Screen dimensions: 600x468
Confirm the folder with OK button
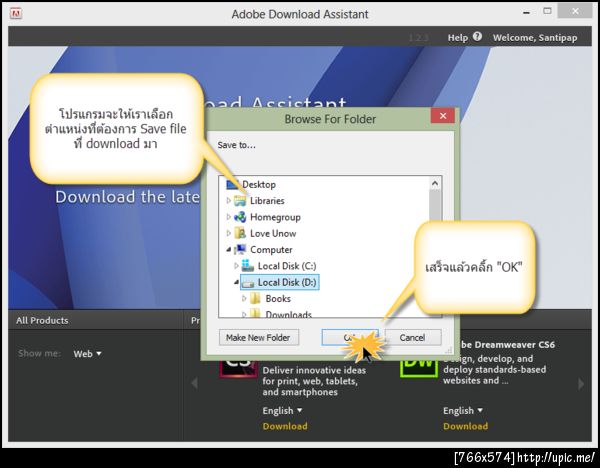pyautogui.click(x=350, y=338)
